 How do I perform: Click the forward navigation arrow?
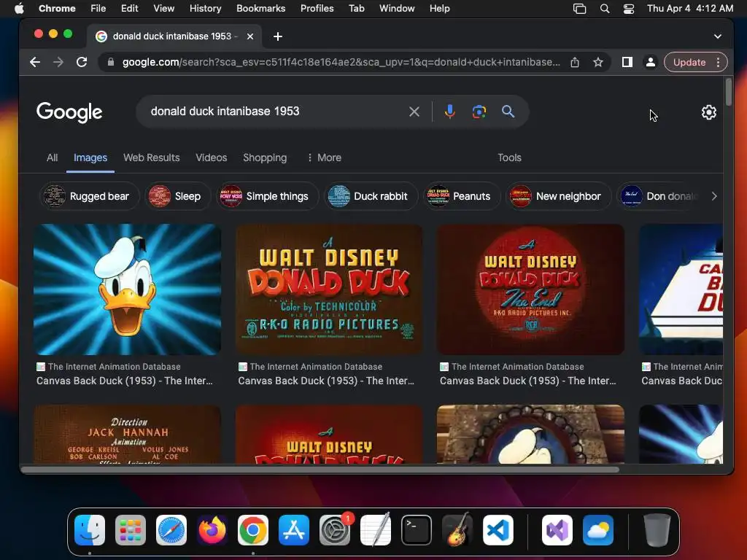pyautogui.click(x=58, y=62)
